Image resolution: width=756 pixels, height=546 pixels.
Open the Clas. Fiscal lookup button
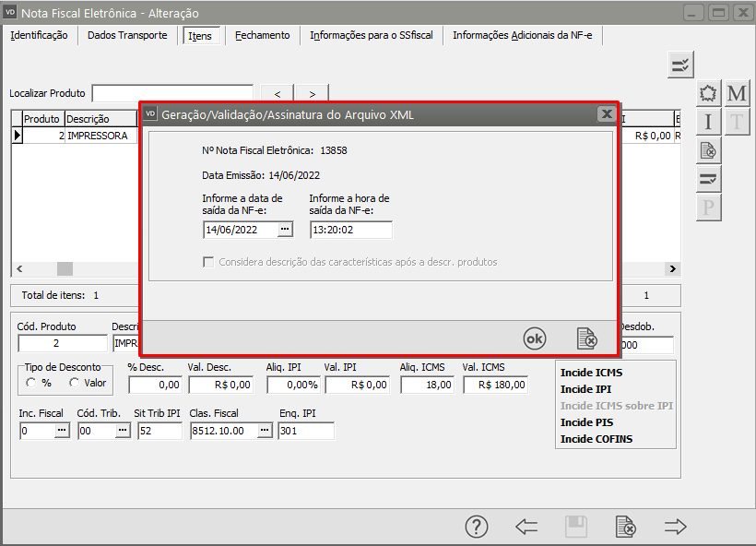265,431
